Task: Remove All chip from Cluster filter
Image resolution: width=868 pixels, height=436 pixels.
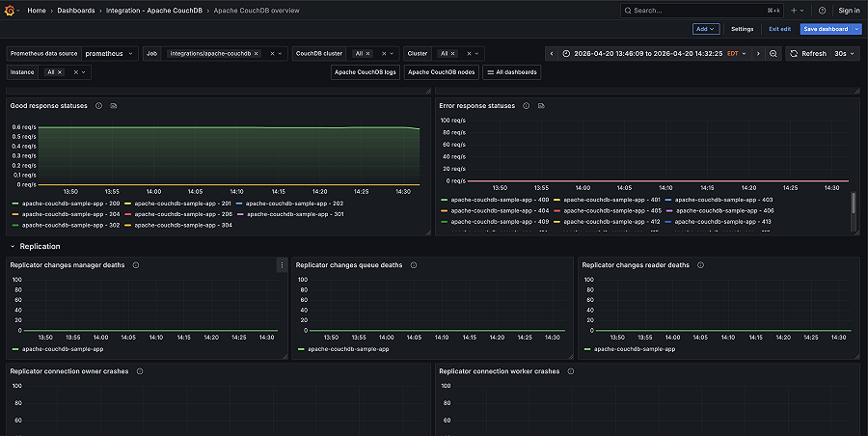Action: [x=453, y=54]
